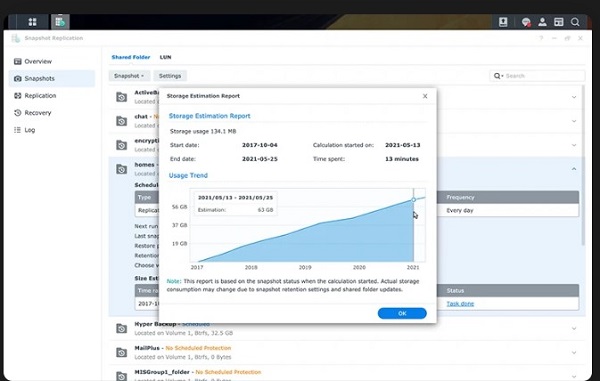
Task: Open the Snapshot dropdown button
Action: 129,76
